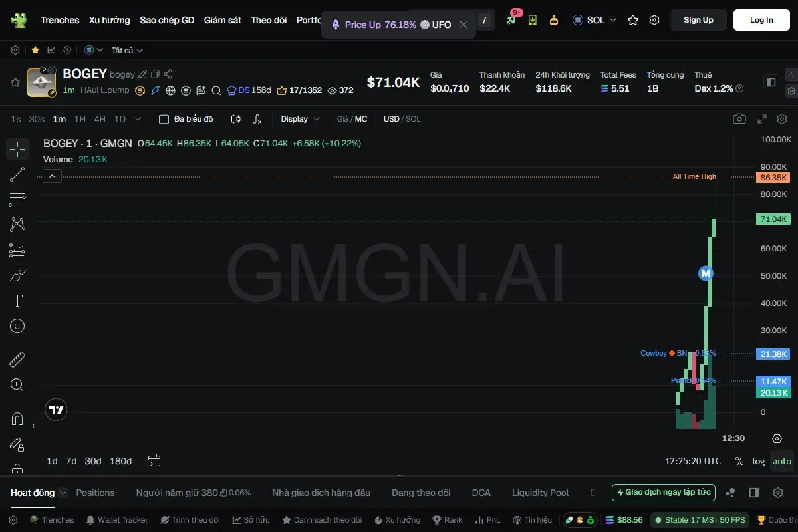Select the XABCD pattern tool

(x=17, y=225)
